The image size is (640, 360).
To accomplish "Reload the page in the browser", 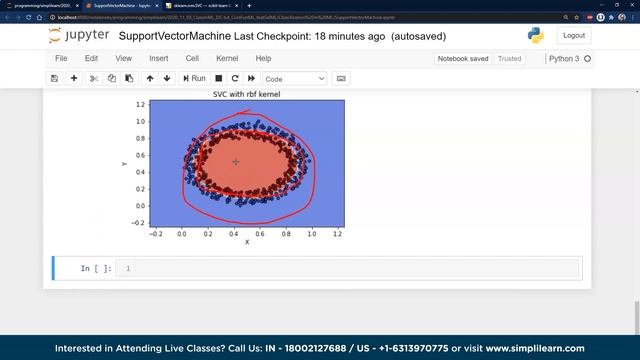I will [x=29, y=18].
